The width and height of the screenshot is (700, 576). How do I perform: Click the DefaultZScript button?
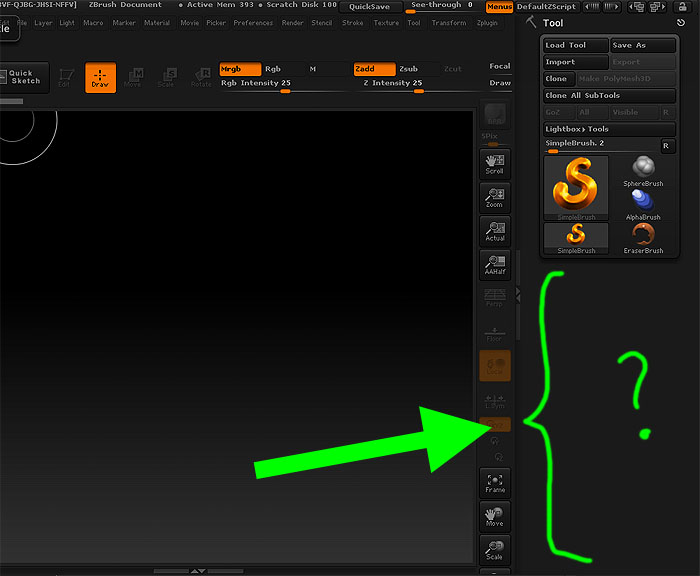coord(546,7)
